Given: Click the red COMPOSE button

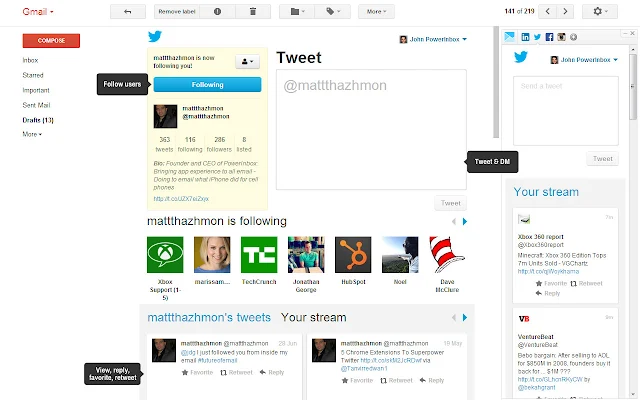Looking at the screenshot, I should coord(51,40).
